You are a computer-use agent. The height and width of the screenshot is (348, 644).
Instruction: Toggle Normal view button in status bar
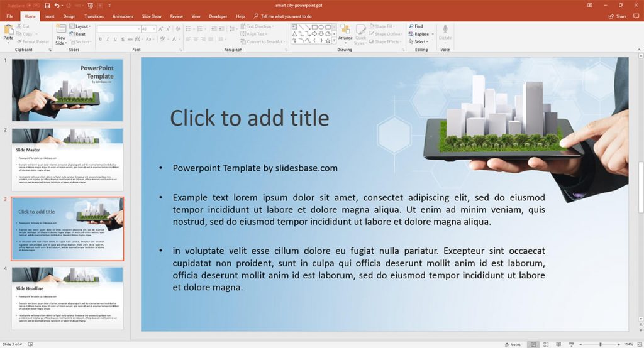click(x=533, y=344)
